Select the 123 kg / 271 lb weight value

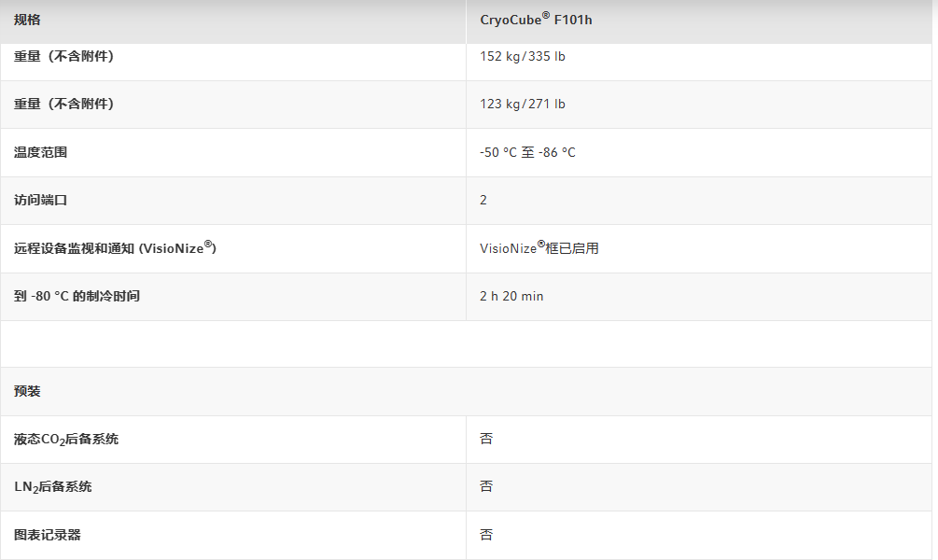click(x=522, y=104)
